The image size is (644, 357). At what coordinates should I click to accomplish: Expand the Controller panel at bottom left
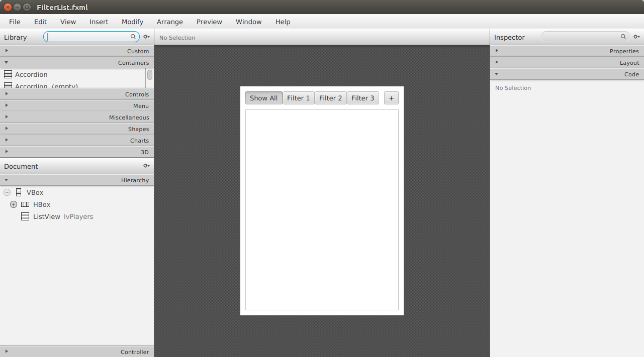pos(7,351)
